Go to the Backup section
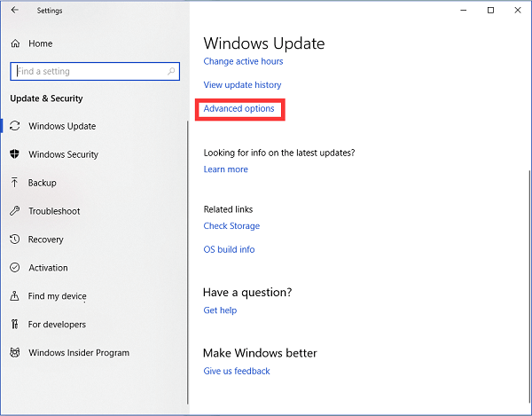 42,183
